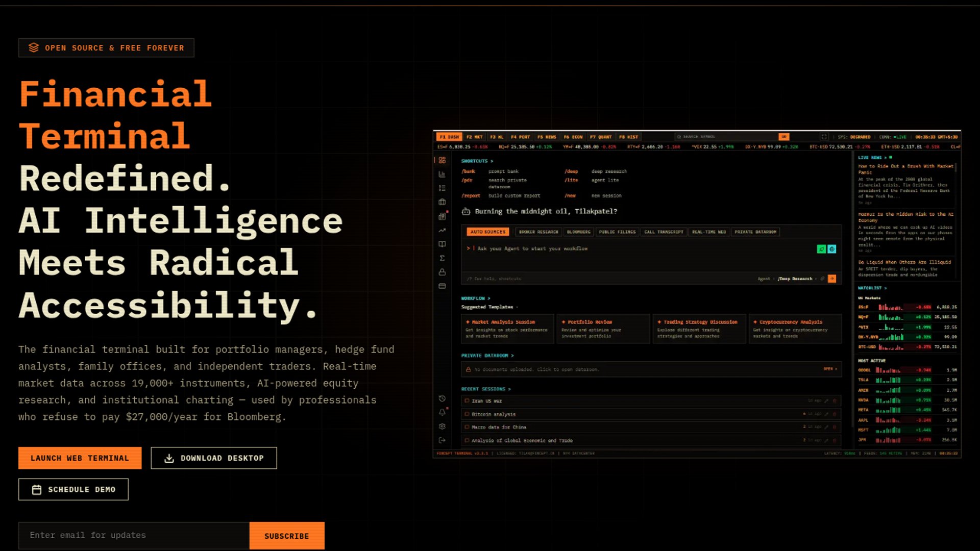Switch to the F7 QUANT tab
This screenshot has width=980, height=551.
[x=601, y=137]
